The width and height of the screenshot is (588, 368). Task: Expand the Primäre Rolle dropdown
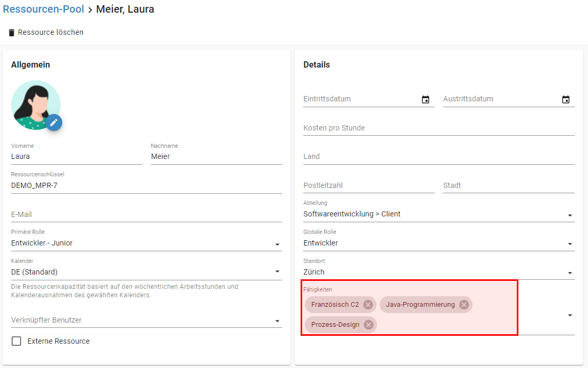pyautogui.click(x=277, y=244)
